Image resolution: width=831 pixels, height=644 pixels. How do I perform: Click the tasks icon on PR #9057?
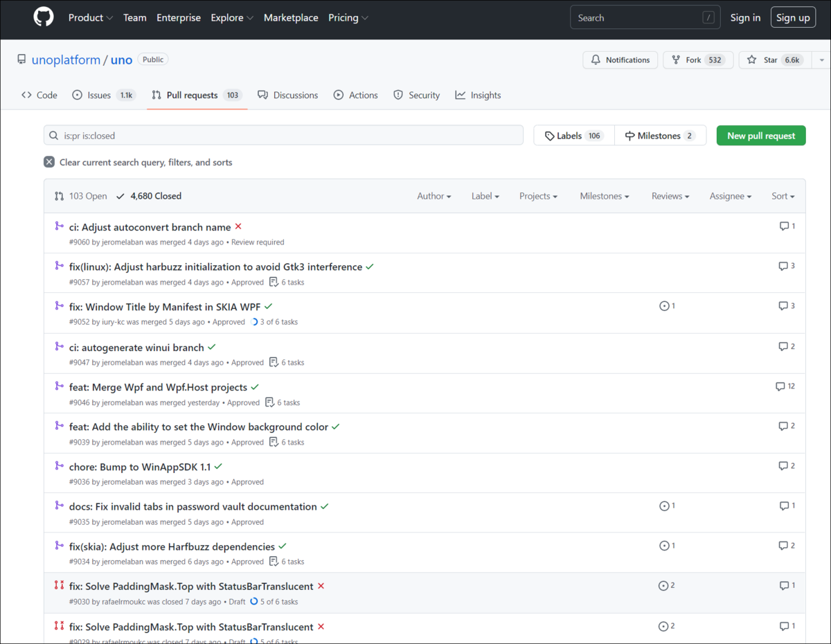[274, 282]
